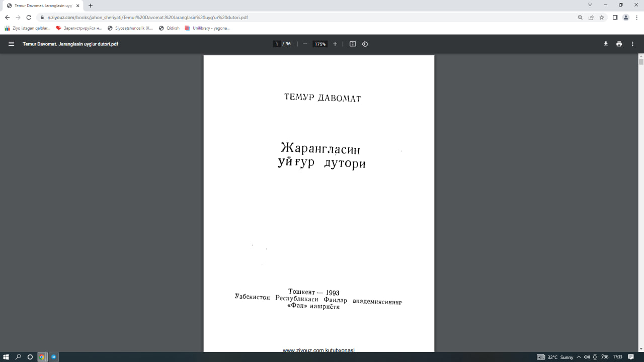Open a new browser tab
Viewport: 644px width, 362px height.
(x=91, y=6)
